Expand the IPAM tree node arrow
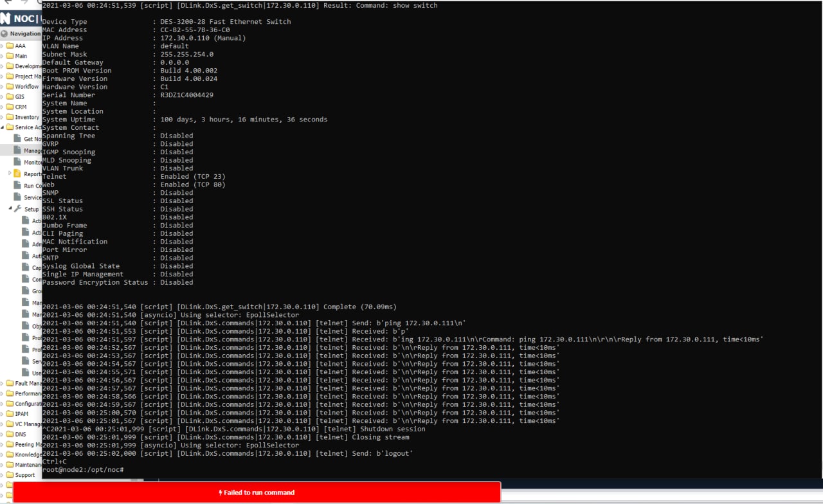 coord(3,414)
